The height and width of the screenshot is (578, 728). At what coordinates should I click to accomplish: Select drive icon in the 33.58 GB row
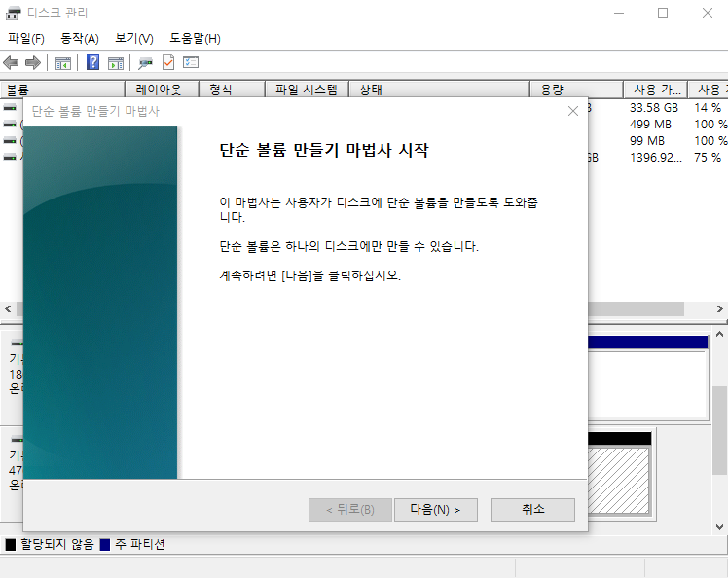[10, 108]
